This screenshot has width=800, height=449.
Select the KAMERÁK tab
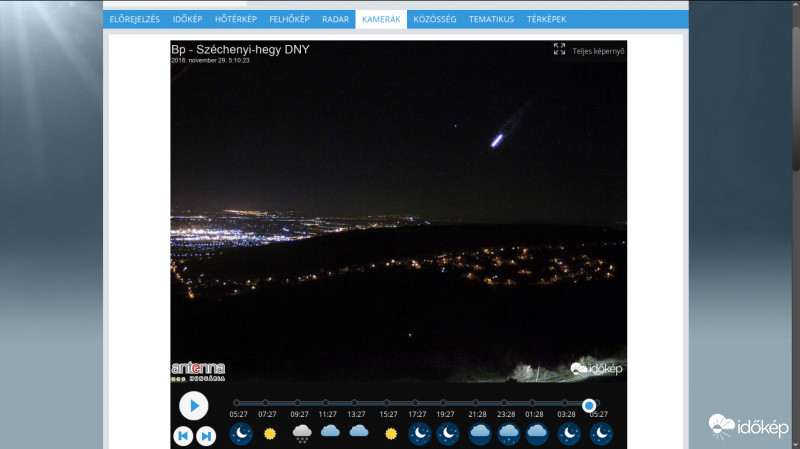coord(381,19)
